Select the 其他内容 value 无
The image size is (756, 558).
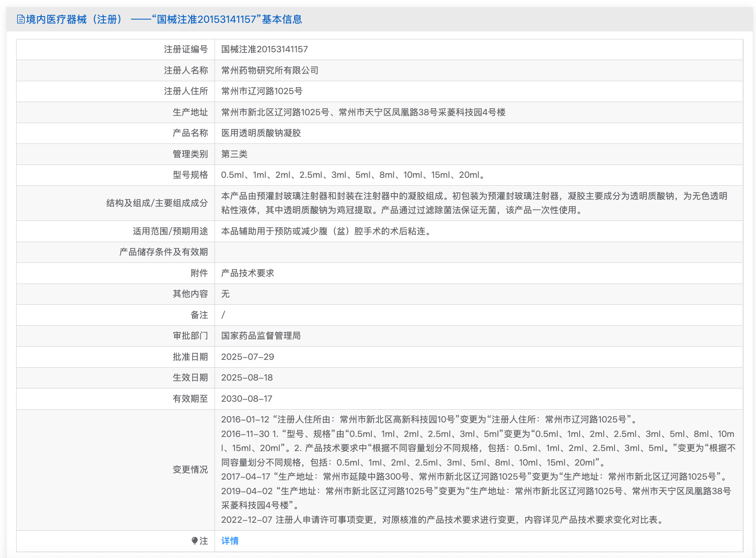click(x=224, y=294)
